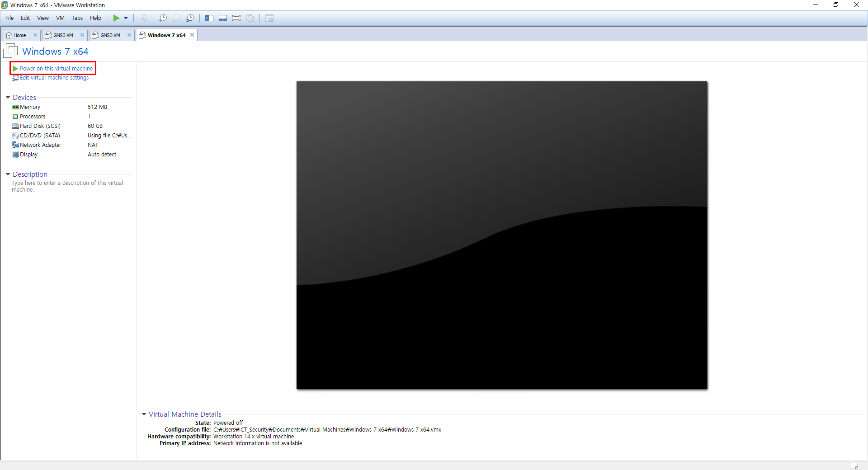Click the Hard Disk drive icon
This screenshot has width=868, height=470.
(15, 126)
